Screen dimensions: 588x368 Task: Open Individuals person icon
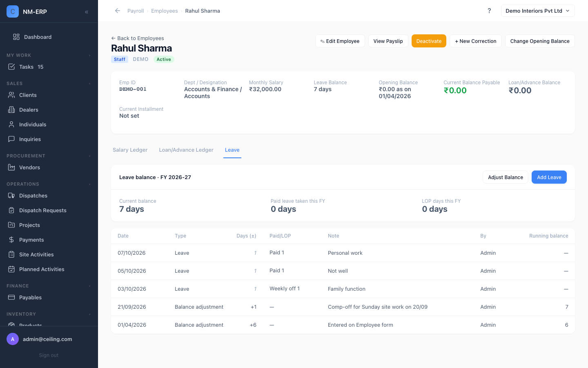tap(11, 124)
